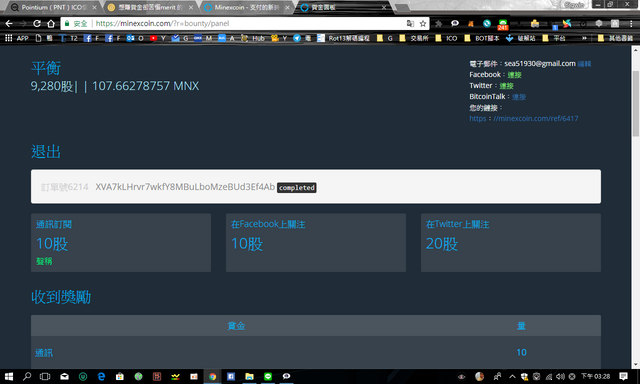Open Task View on the taskbar
Viewport: 640px width, 384px height.
coord(45,376)
